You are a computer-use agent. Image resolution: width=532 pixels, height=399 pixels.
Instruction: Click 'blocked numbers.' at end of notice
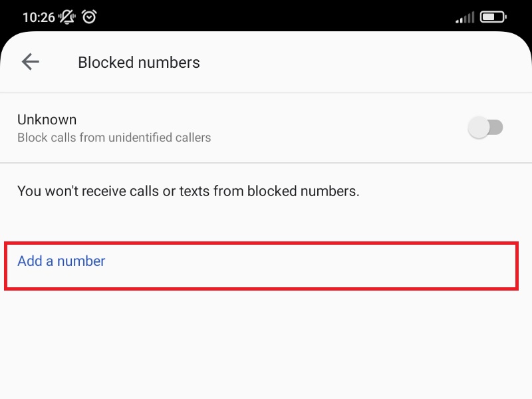point(303,192)
